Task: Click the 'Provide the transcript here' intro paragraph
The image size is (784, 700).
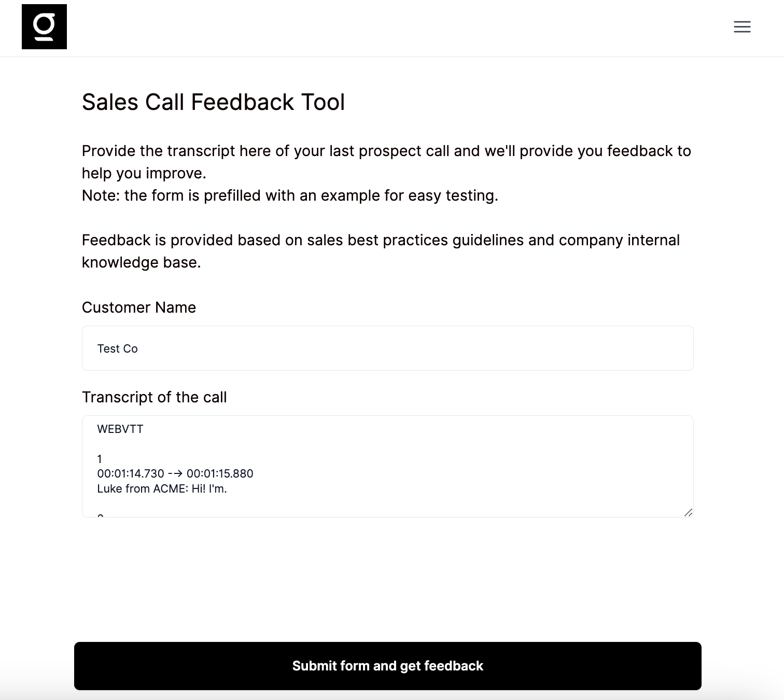Action: pyautogui.click(x=386, y=151)
